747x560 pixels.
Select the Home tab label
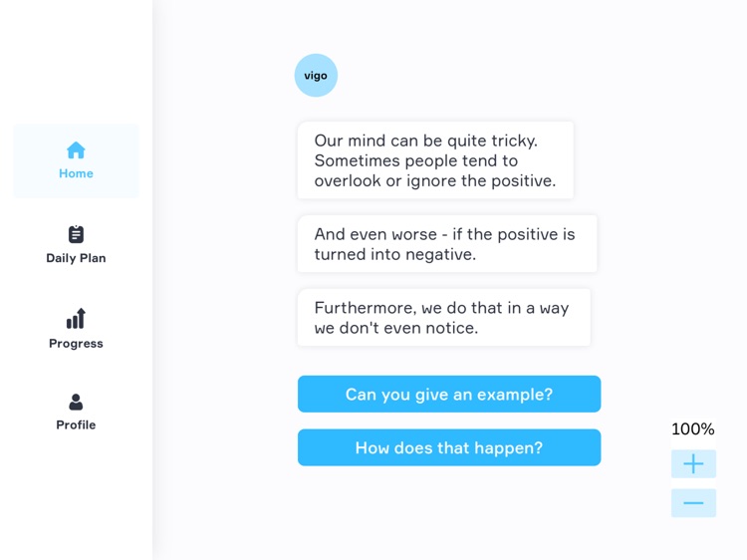click(76, 173)
